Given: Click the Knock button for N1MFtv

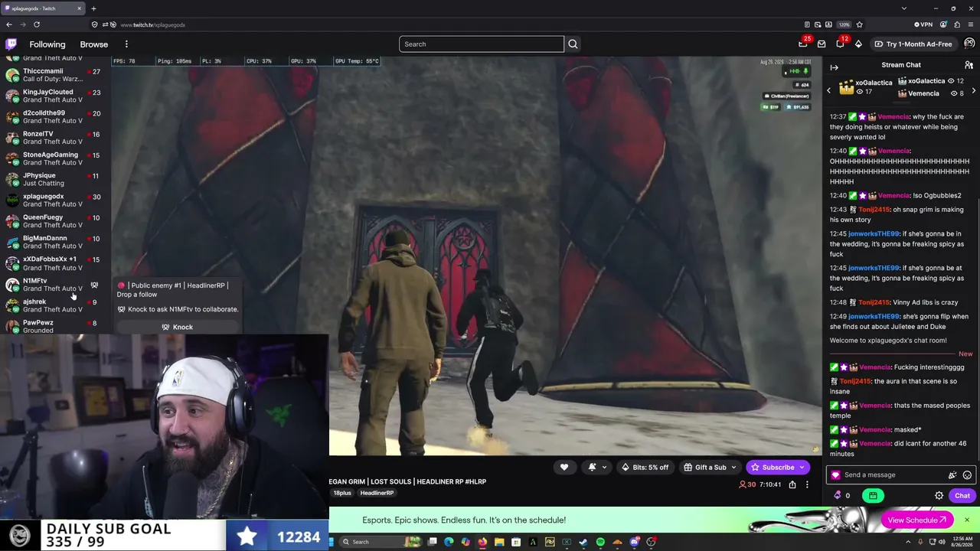Looking at the screenshot, I should tap(178, 327).
